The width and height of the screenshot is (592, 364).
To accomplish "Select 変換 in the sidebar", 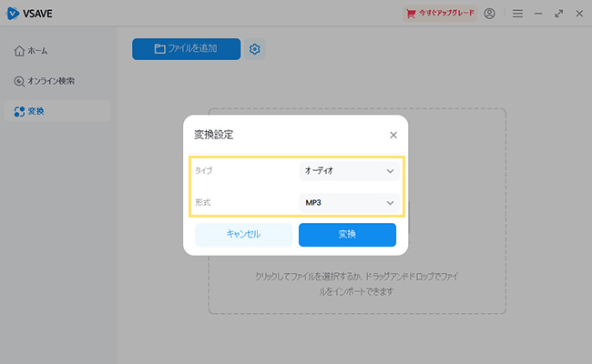I will 57,111.
